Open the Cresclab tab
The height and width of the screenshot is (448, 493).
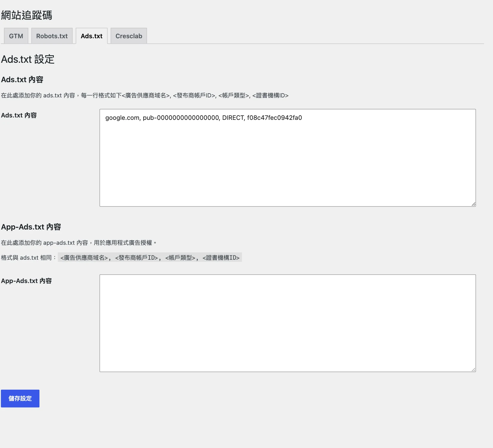(x=129, y=36)
